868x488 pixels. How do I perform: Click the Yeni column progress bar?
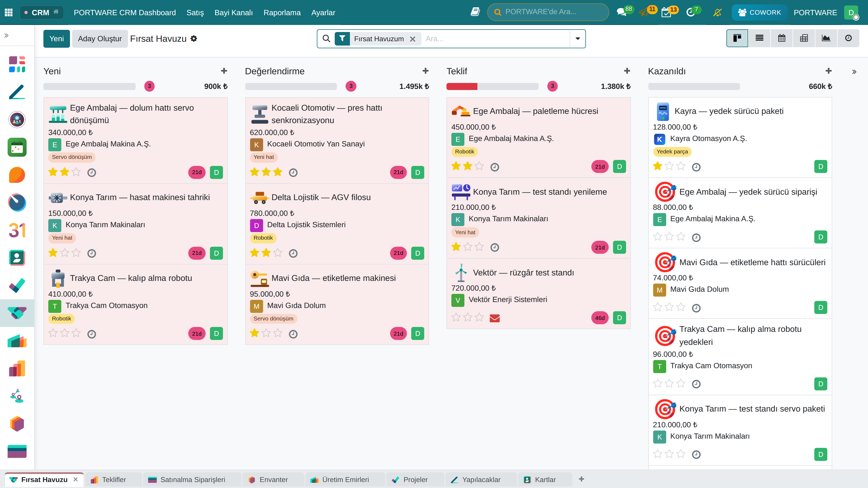click(89, 86)
